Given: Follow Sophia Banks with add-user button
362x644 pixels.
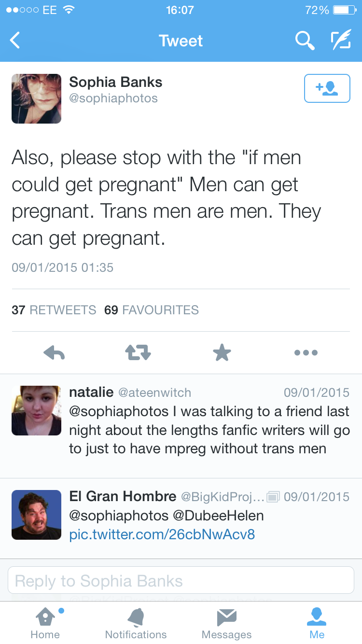Looking at the screenshot, I should 327,88.
